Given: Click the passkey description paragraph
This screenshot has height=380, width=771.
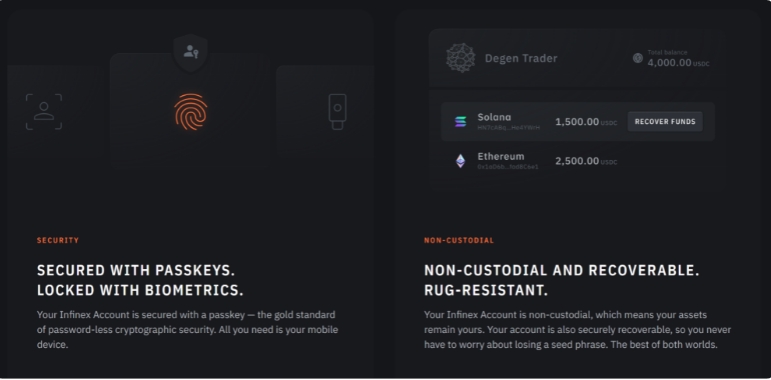Looking at the screenshot, I should [x=187, y=329].
